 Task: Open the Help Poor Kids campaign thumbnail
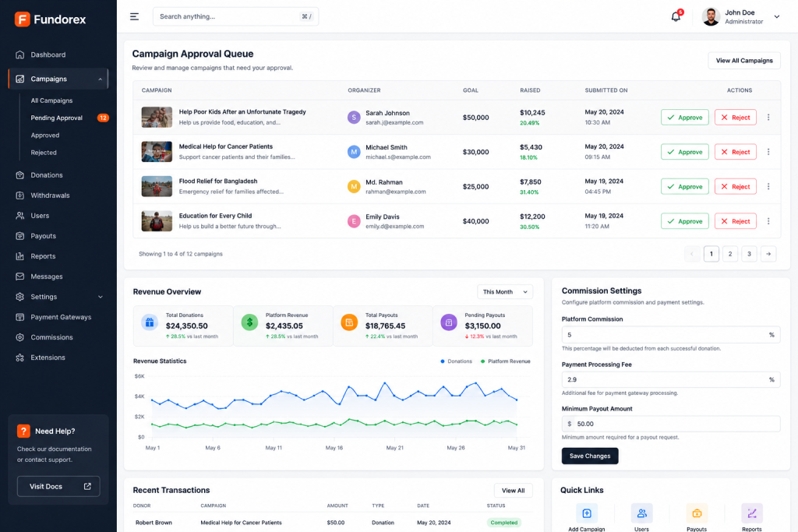point(157,118)
